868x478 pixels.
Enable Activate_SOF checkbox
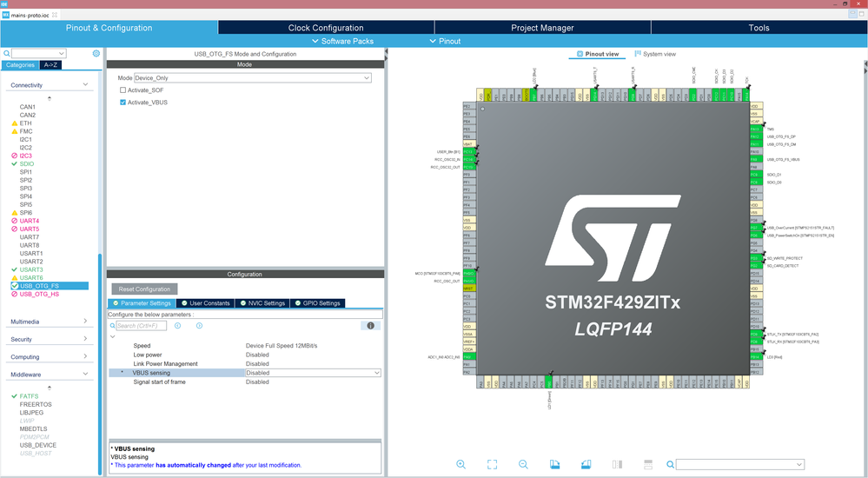click(123, 90)
